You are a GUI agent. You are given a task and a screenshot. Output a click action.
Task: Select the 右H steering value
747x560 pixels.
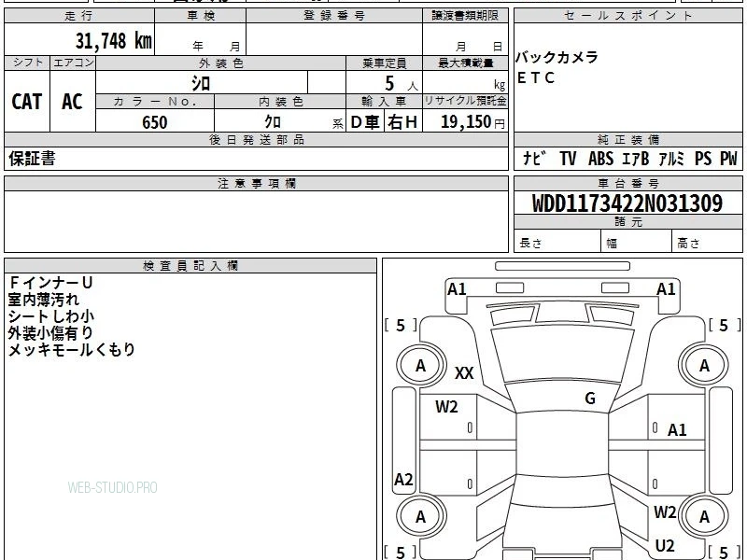[x=403, y=122]
